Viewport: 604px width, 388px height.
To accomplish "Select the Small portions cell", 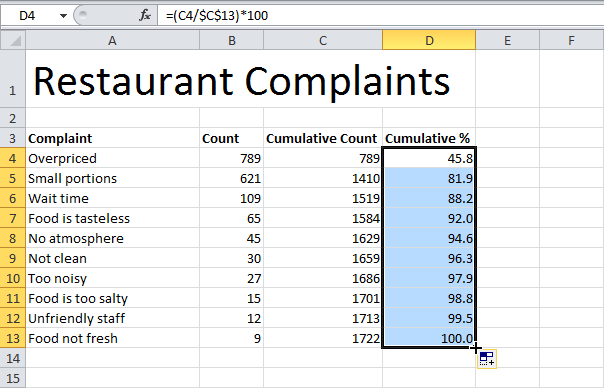I will (112, 178).
